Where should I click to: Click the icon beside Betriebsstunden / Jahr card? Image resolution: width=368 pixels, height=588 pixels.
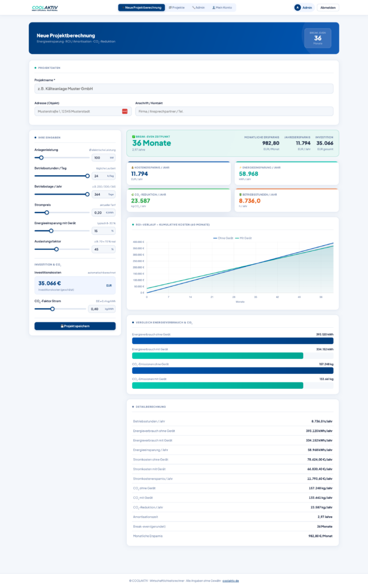click(x=241, y=195)
